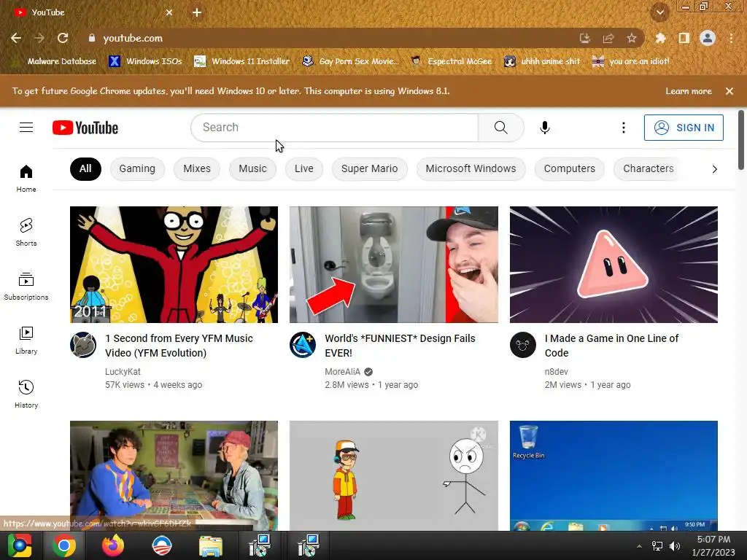
Task: Click browser forward arrow
Action: 39,38
